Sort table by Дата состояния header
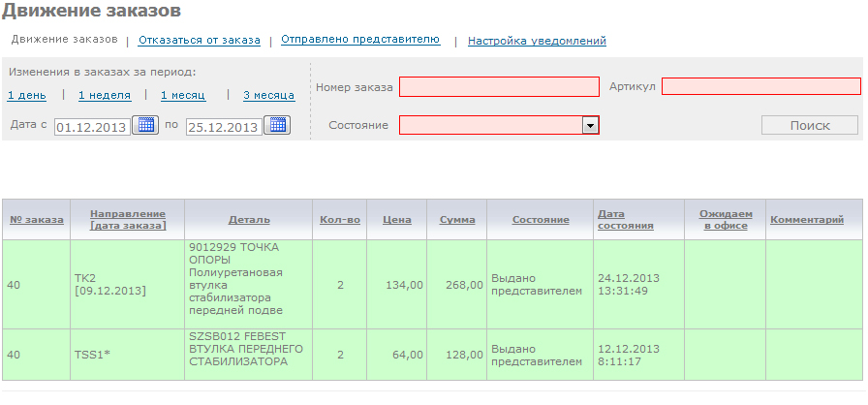Viewport: 868px width, 405px height. [625, 219]
